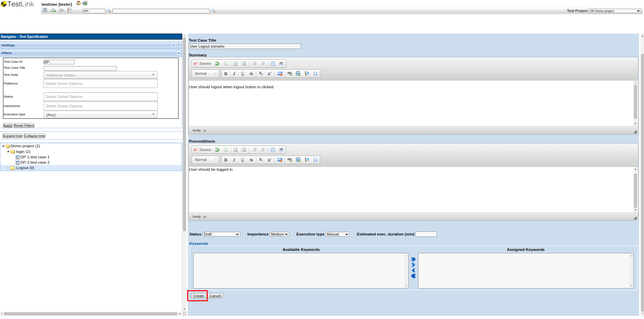Open the Test Specification tree icon in header
This screenshot has width=644, height=319.
tap(53, 10)
